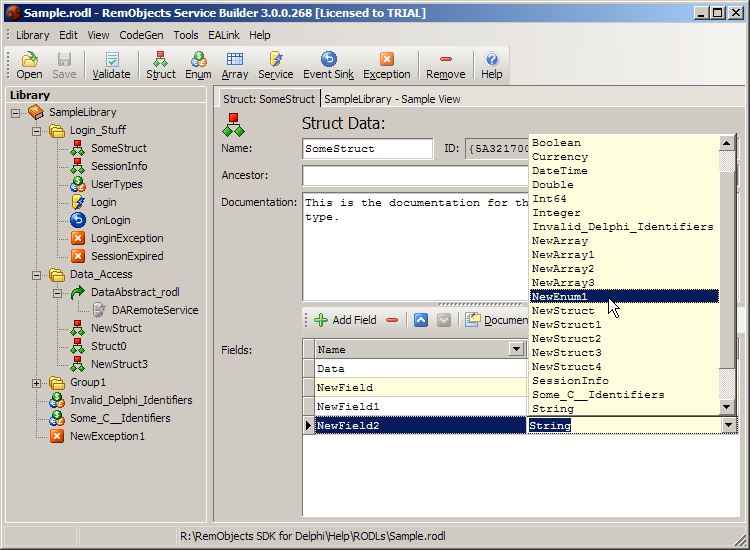Add a new Service via toolbar
Image resolution: width=750 pixels, height=550 pixels.
pos(276,65)
